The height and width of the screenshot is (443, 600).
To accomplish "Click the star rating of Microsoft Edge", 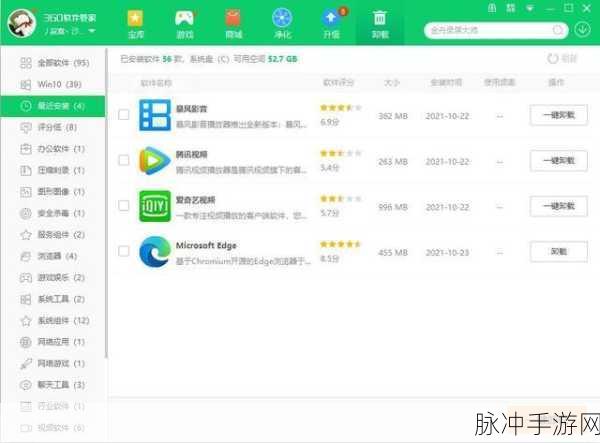I will [341, 244].
